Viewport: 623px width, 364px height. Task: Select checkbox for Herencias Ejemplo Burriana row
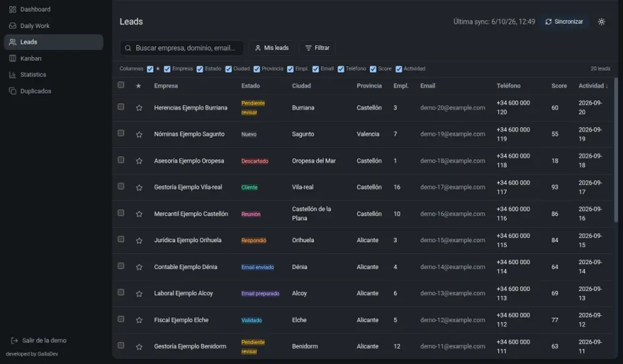[x=121, y=107]
